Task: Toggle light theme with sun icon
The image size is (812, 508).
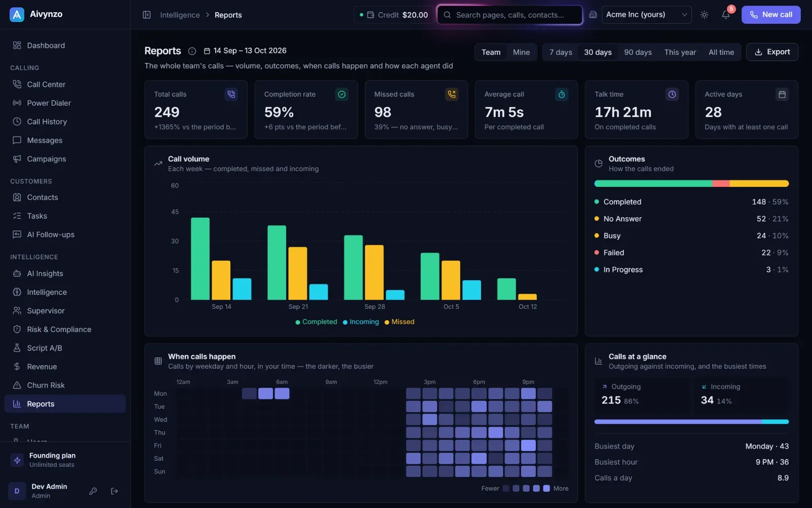Action: click(x=704, y=15)
